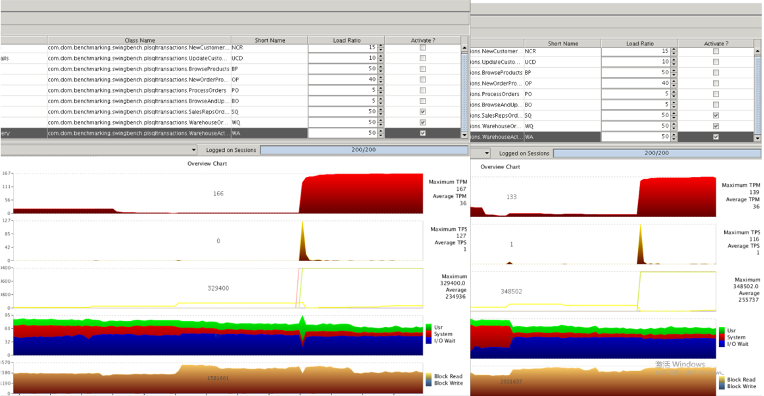Screen dimensions: 764x396
Task: Open dropdown beside Logged on Sessions, left panel
Action: tap(193, 150)
